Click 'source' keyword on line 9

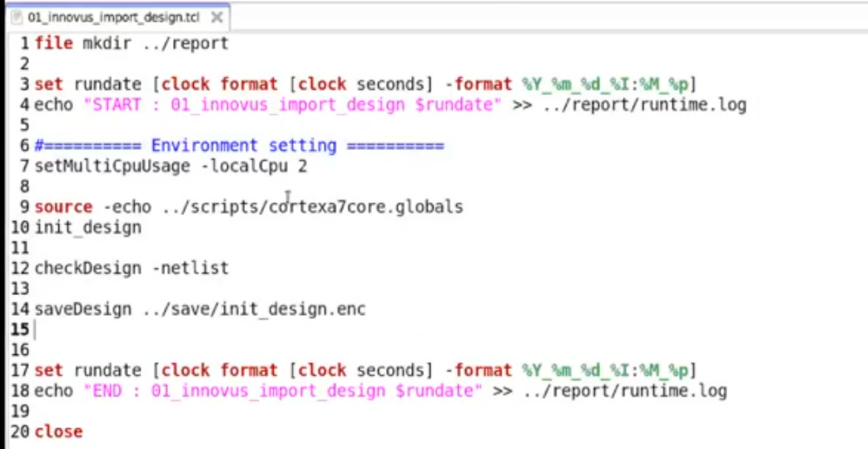click(x=63, y=207)
